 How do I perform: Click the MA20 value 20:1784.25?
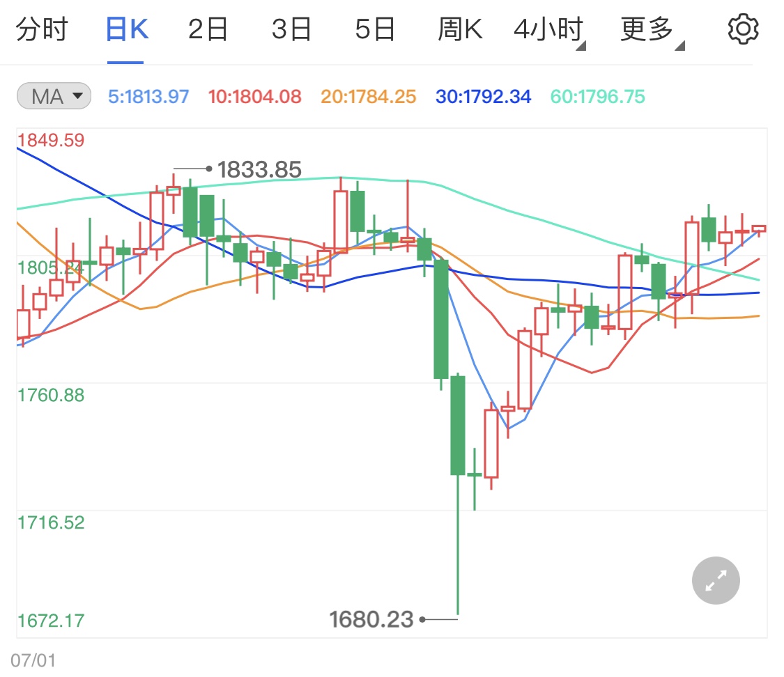click(x=368, y=96)
